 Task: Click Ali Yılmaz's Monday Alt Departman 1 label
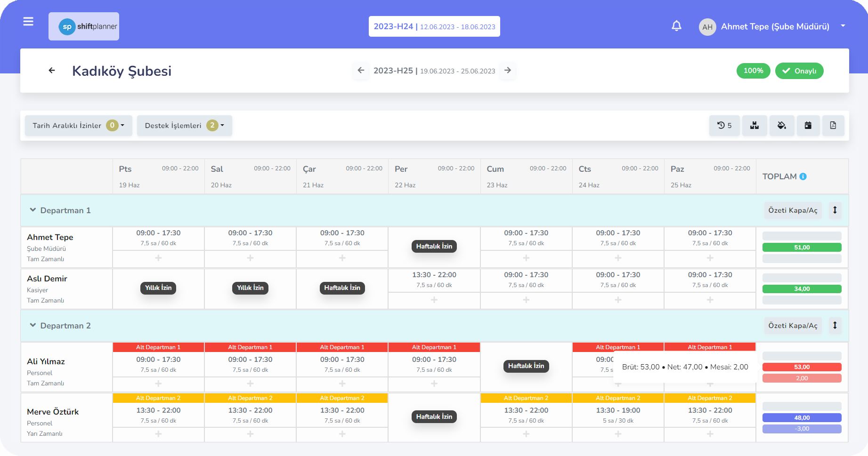[x=158, y=347]
